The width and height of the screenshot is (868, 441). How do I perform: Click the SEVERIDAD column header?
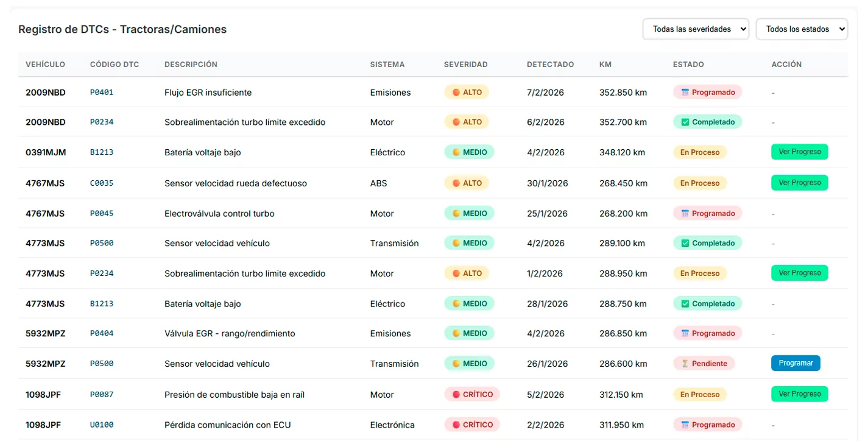coord(465,65)
